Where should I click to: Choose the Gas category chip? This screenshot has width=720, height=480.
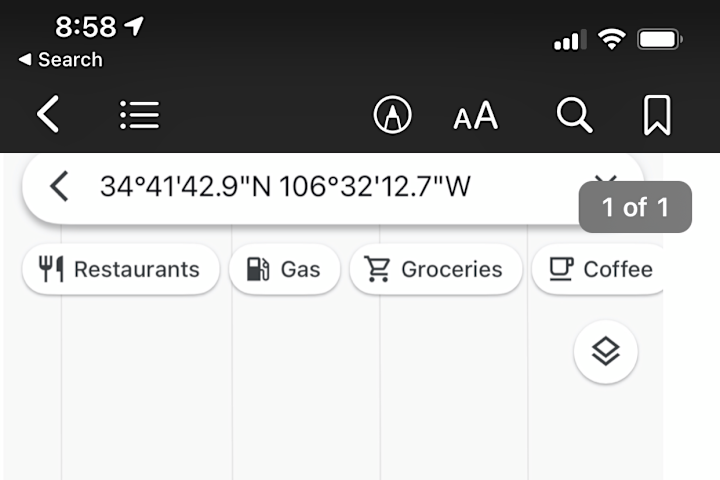pyautogui.click(x=285, y=269)
